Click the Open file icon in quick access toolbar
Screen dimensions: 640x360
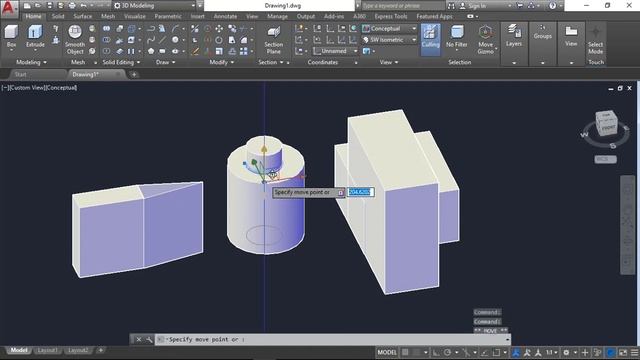point(38,6)
